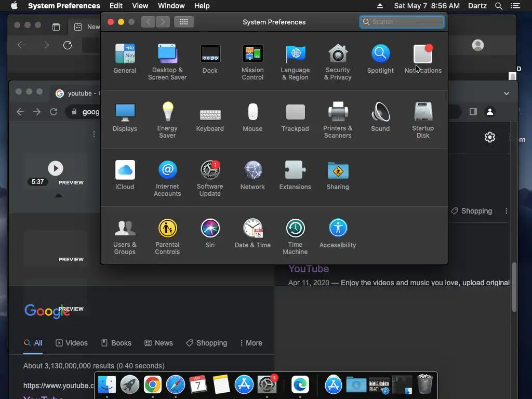Play the 5:37 video preview
532x399 pixels.
(56, 168)
